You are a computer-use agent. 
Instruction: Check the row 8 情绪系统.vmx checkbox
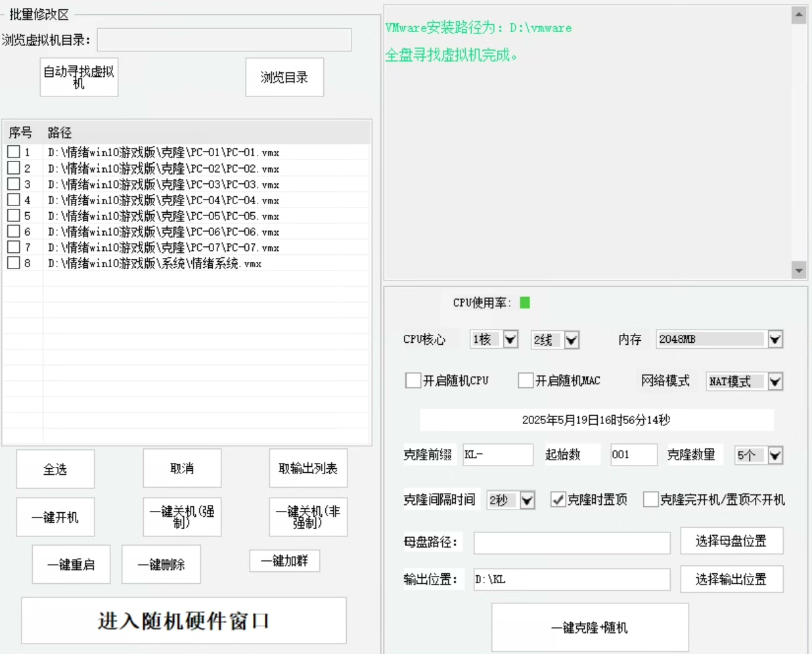click(13, 263)
